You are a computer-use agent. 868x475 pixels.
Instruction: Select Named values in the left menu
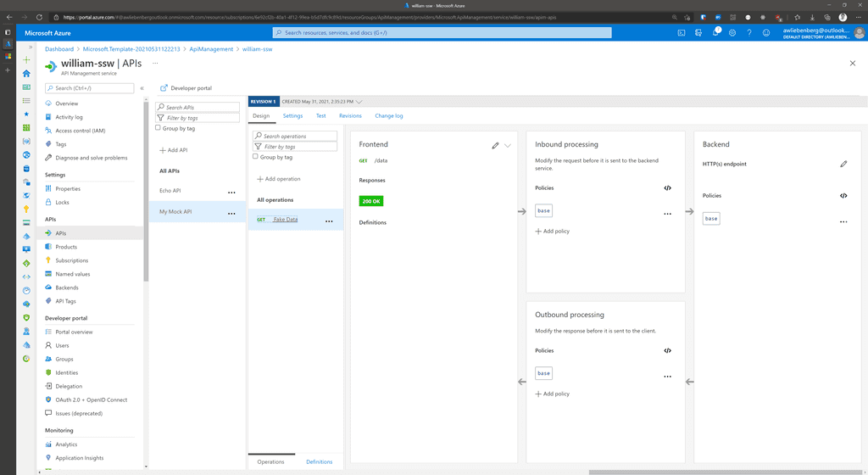tap(73, 274)
